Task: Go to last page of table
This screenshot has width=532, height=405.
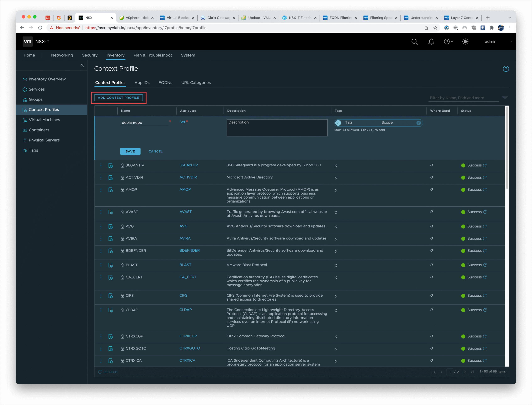Action: [472, 372]
